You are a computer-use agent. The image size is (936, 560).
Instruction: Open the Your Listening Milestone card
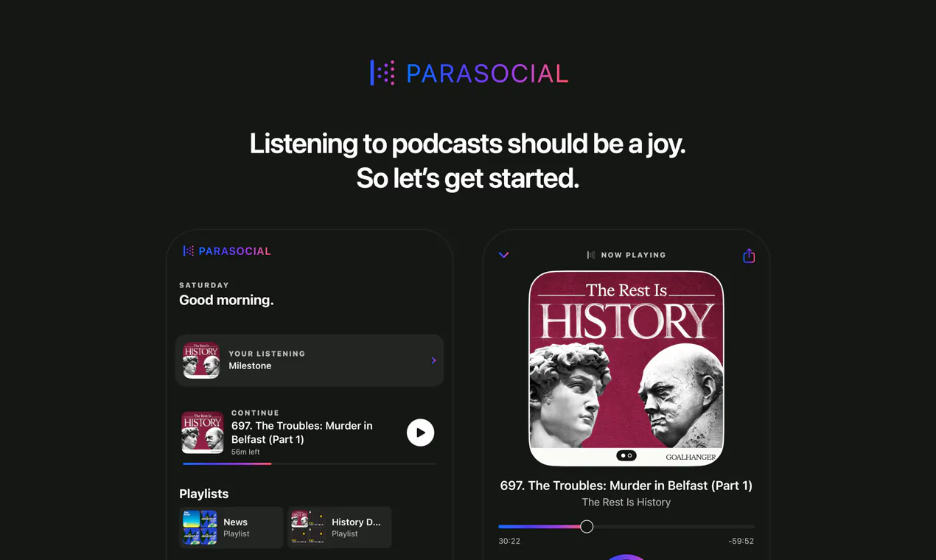(x=310, y=360)
